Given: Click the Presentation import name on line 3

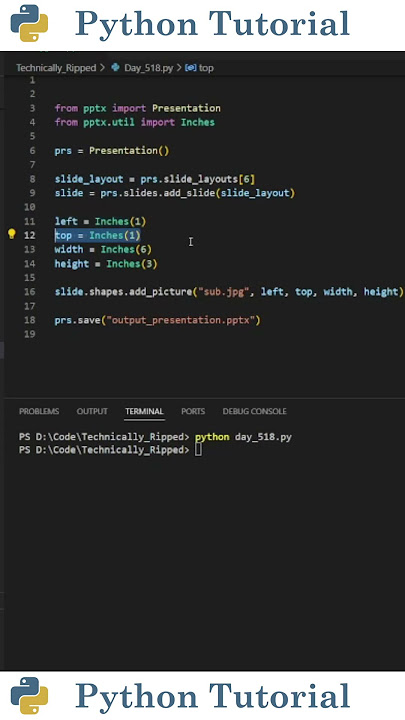Looking at the screenshot, I should point(186,108).
